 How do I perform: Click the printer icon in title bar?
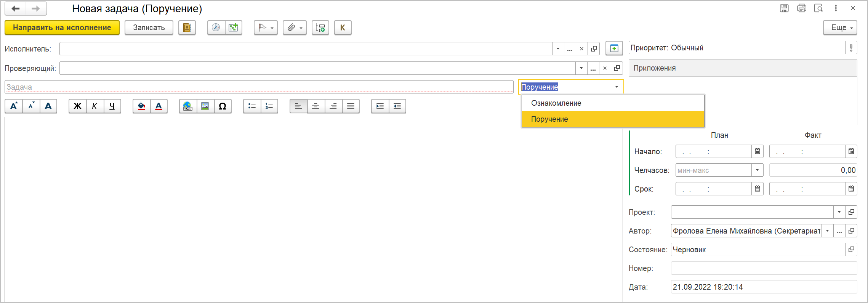tap(802, 8)
